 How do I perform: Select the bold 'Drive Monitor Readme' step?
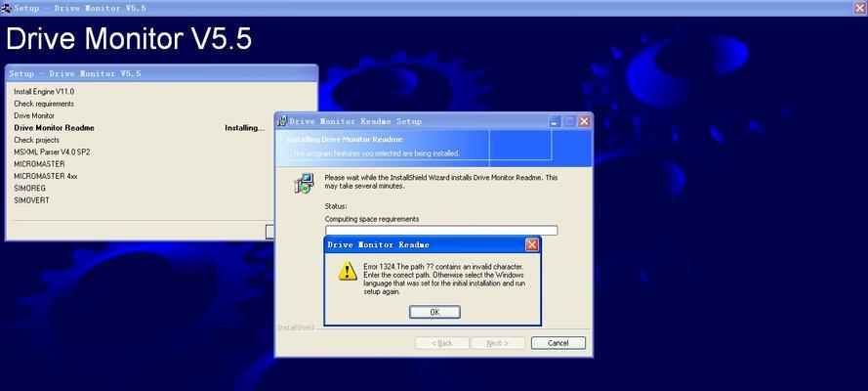click(x=55, y=128)
